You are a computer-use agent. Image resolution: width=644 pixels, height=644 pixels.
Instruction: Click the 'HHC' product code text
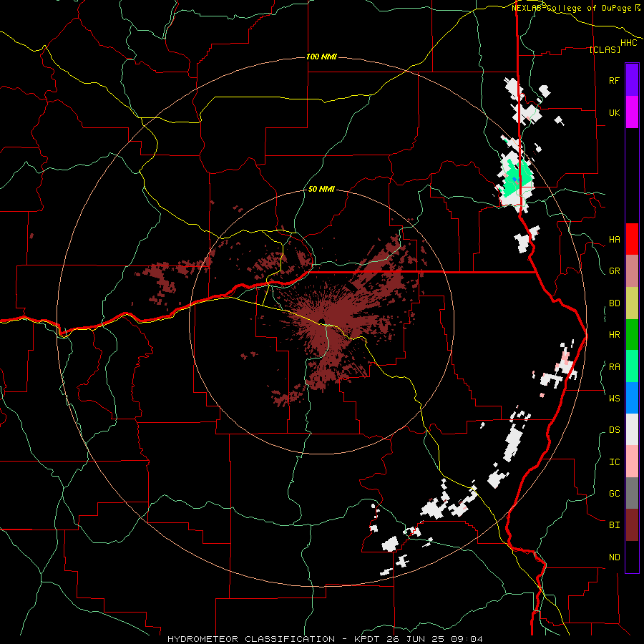point(629,43)
